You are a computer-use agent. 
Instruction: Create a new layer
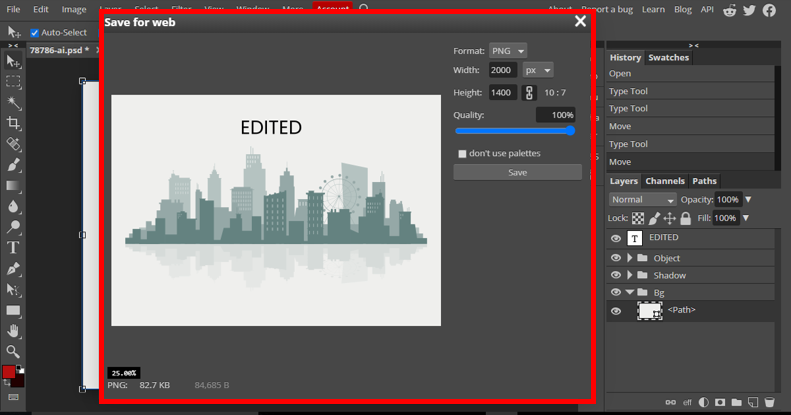(x=753, y=402)
